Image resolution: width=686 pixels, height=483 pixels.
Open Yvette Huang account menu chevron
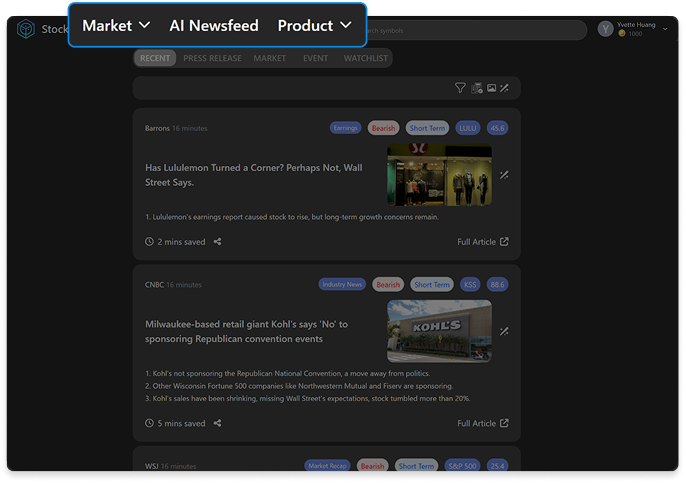coord(665,29)
